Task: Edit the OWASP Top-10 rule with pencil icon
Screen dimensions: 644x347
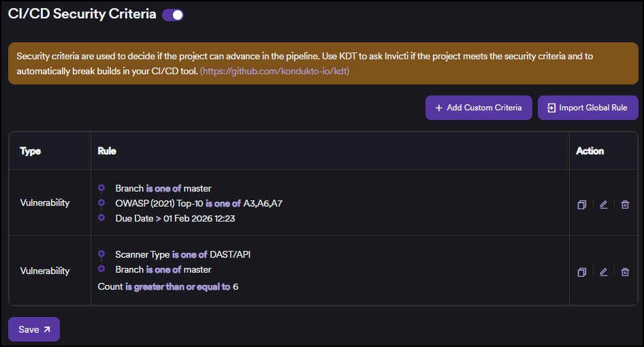Action: pos(603,205)
